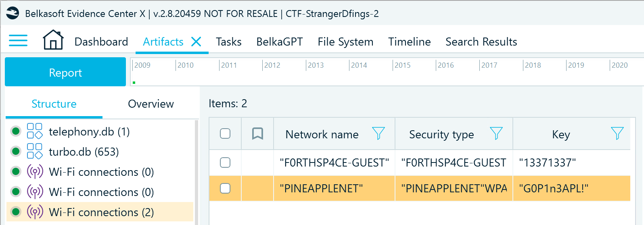The height and width of the screenshot is (225, 644).
Task: Switch to the Overview panel tab
Action: point(151,104)
